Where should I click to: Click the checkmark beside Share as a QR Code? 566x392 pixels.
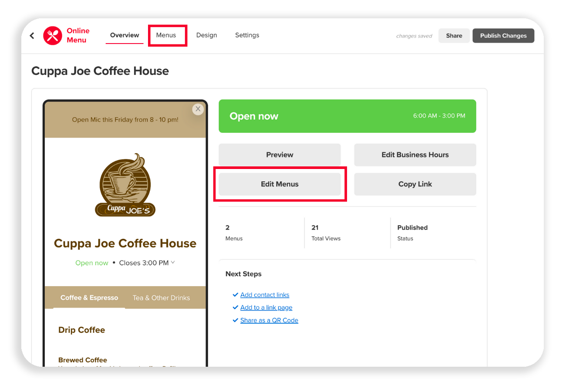(x=236, y=320)
